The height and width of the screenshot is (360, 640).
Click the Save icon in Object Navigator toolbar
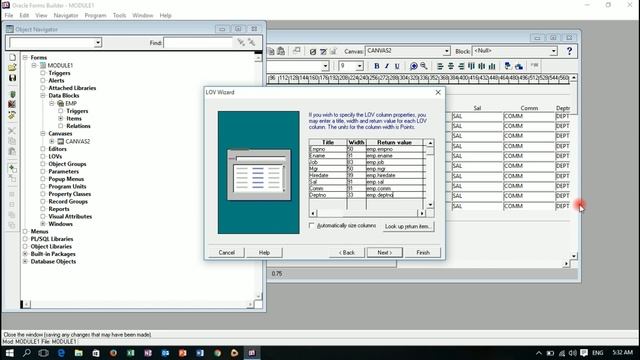(x=12, y=78)
